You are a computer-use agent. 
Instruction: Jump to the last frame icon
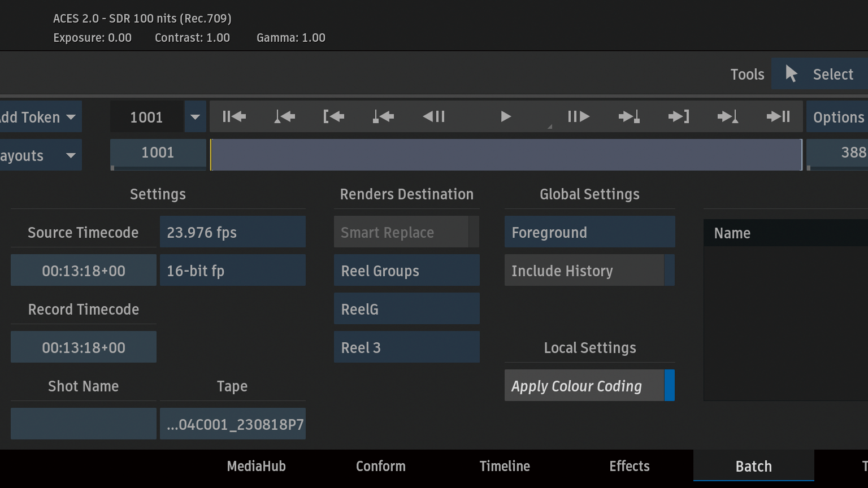(778, 117)
